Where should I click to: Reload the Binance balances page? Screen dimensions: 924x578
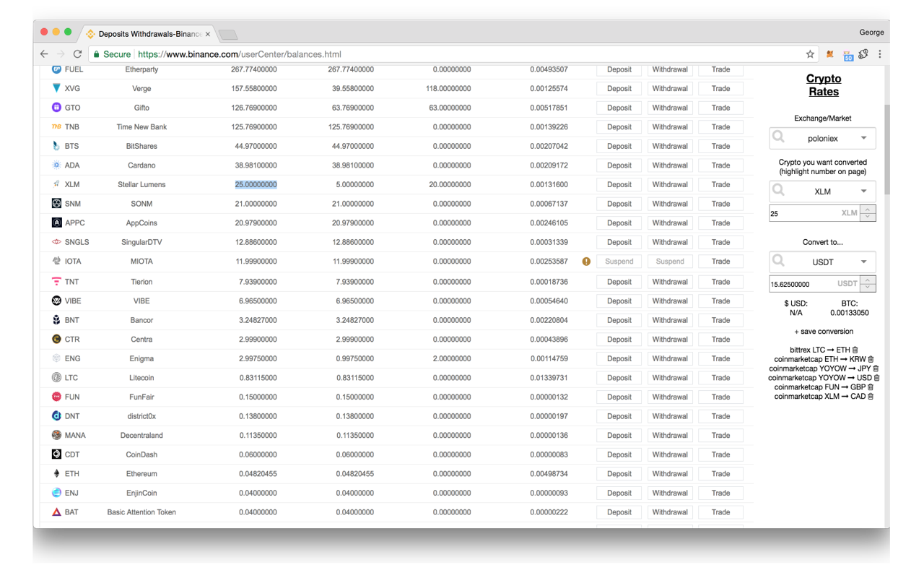77,54
